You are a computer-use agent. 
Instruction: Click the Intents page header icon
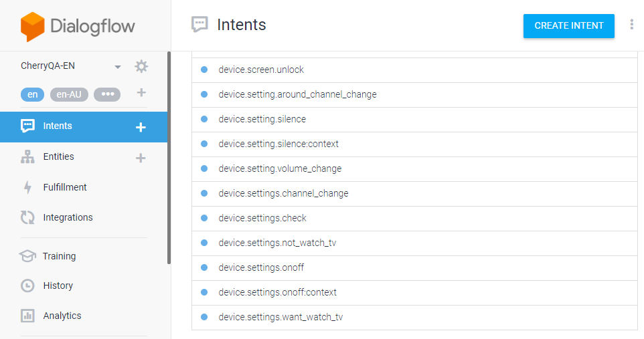click(x=199, y=24)
